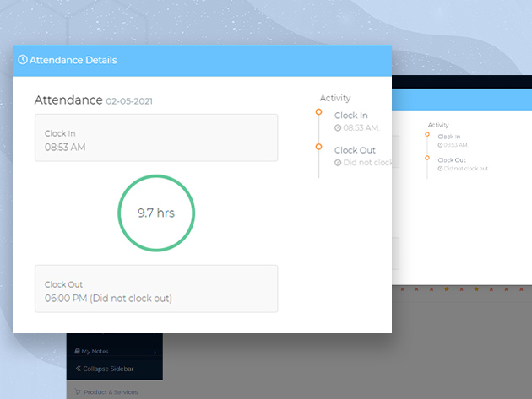Click the orange Clock In timeline marker in front modal
The height and width of the screenshot is (399, 532).
click(318, 112)
